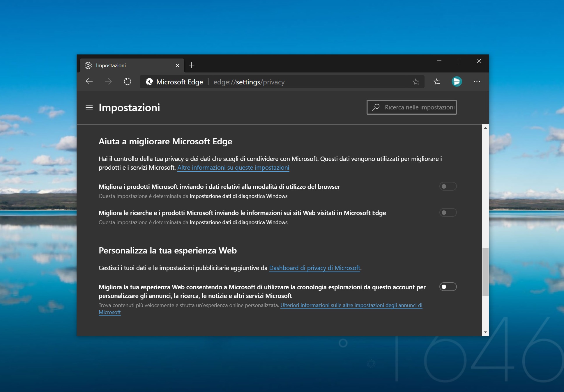Viewport: 564px width, 392px height.
Task: Toggle browser usage data sending switch
Action: pos(448,186)
